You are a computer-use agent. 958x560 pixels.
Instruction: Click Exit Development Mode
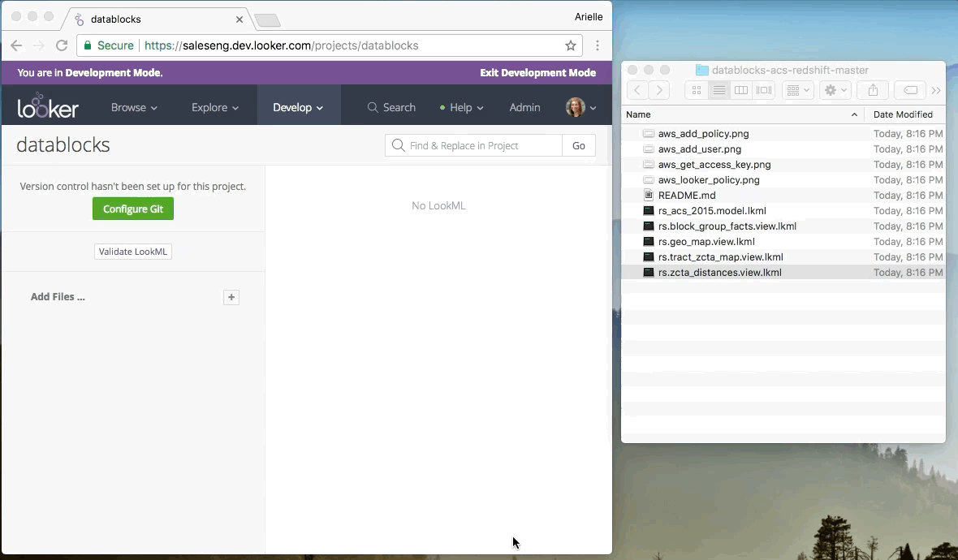pyautogui.click(x=537, y=73)
